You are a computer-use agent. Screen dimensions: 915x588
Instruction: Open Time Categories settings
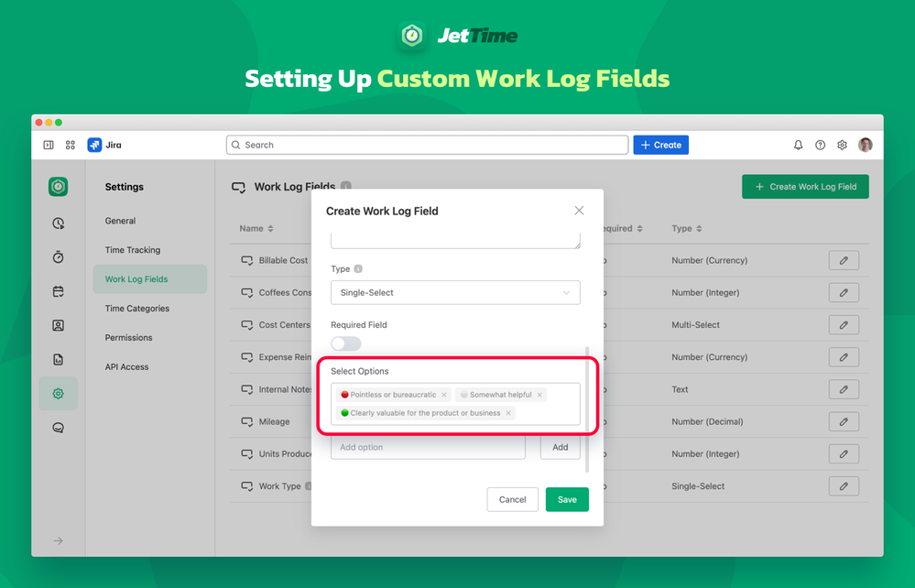(137, 308)
